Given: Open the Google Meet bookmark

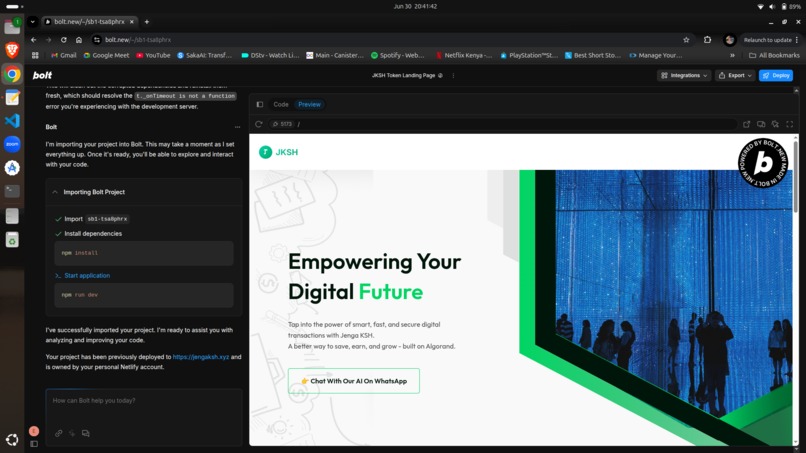Looking at the screenshot, I should (106, 55).
